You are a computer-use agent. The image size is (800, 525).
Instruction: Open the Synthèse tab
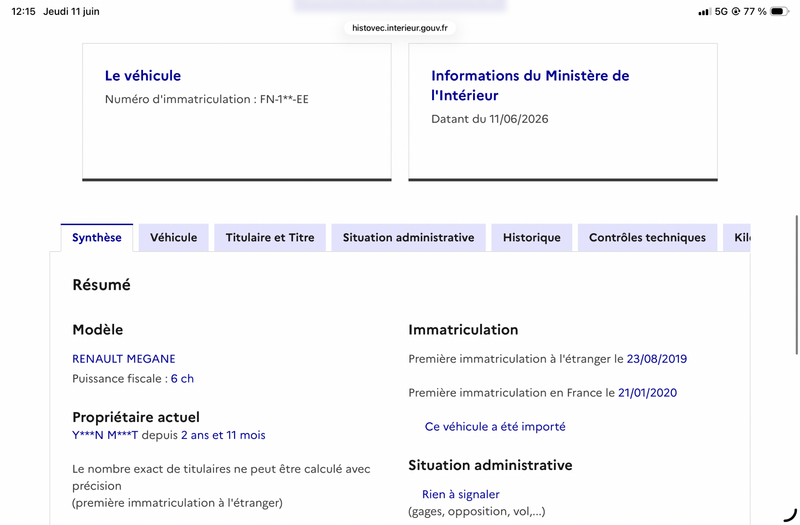96,238
